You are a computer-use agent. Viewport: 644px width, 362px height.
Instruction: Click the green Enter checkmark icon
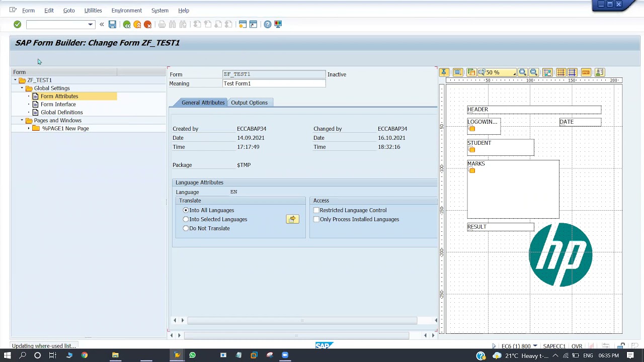point(17,24)
